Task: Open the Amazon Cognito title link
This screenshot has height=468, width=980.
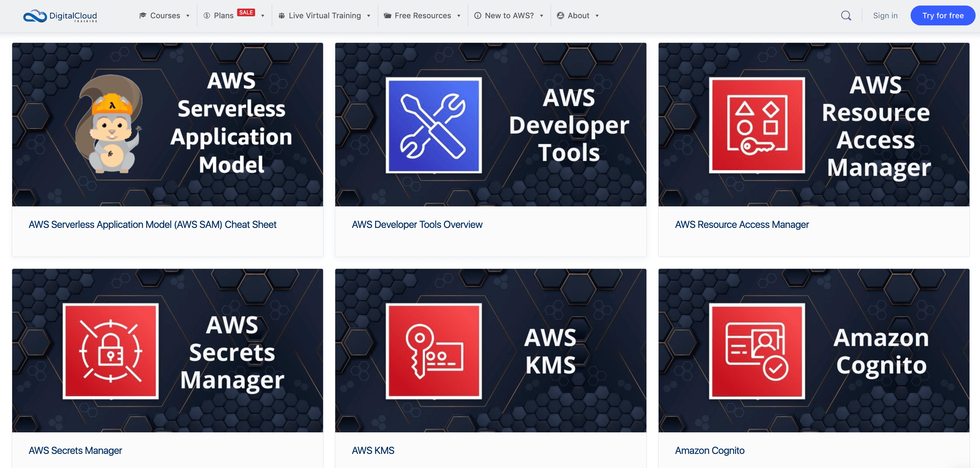Action: pyautogui.click(x=709, y=451)
